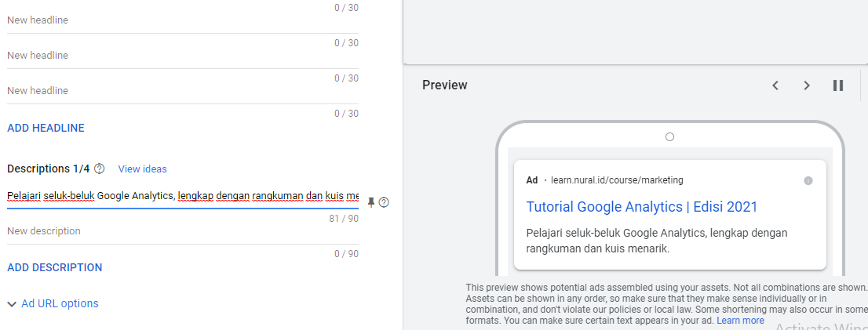Click the description field starting with Pelajari

click(183, 196)
